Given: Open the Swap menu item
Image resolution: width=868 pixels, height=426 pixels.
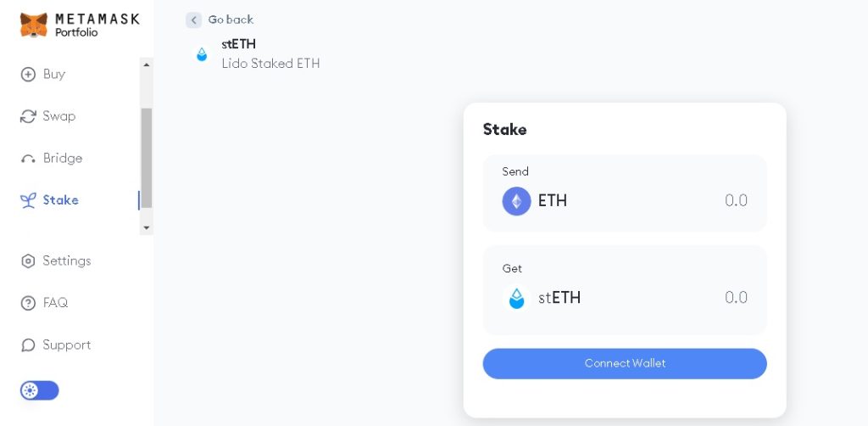Looking at the screenshot, I should 58,116.
